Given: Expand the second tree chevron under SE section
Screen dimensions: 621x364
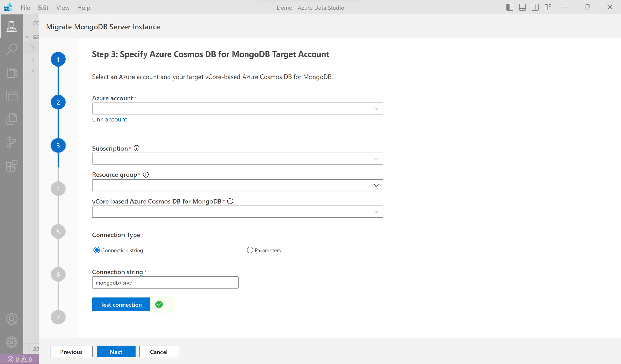Looking at the screenshot, I should [33, 59].
